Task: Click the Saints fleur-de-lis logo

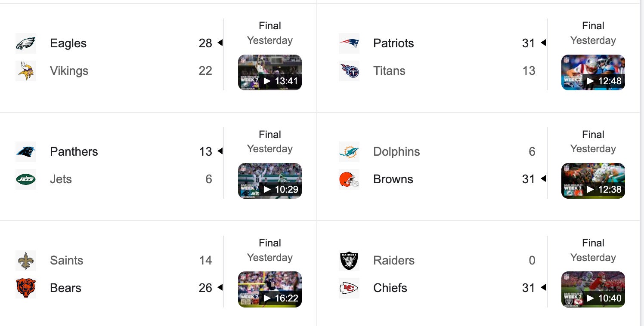Action: (x=26, y=261)
